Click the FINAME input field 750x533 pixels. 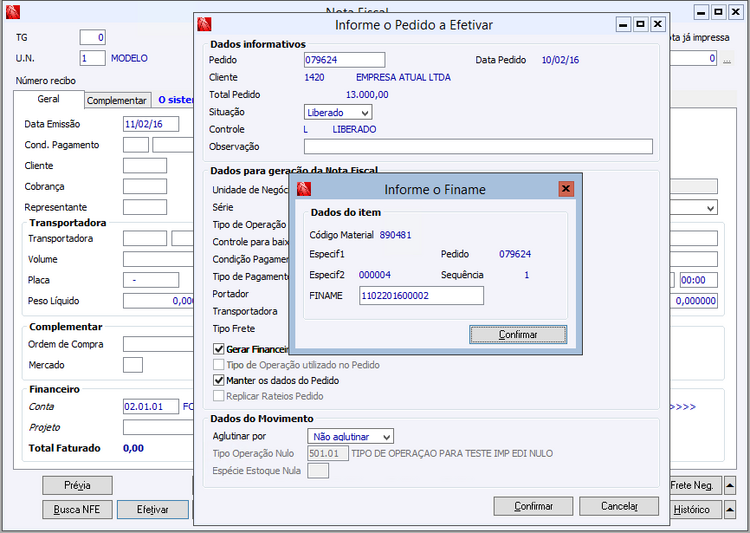(x=421, y=296)
